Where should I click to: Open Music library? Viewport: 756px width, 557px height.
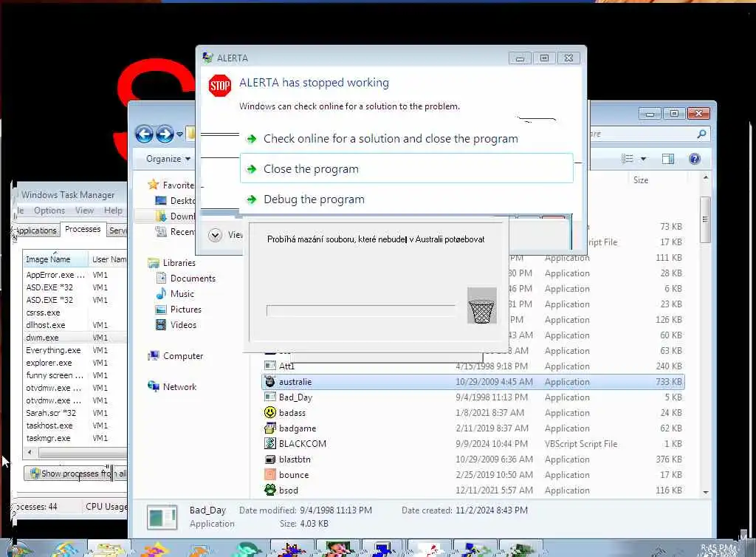point(175,294)
